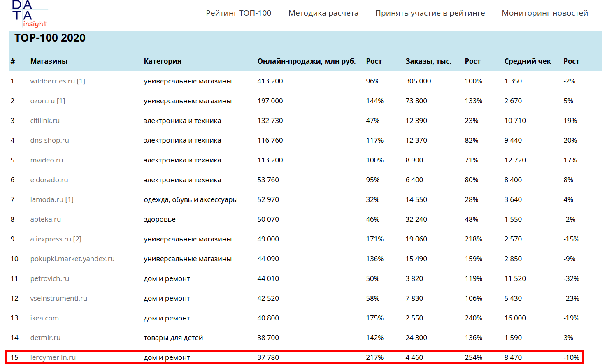Go to Принять участие в рейтинге
This screenshot has height=364, width=607.
tap(430, 13)
